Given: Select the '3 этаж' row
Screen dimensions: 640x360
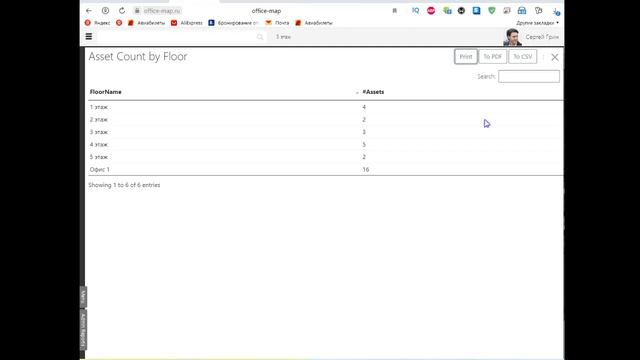Looking at the screenshot, I should (x=325, y=132).
